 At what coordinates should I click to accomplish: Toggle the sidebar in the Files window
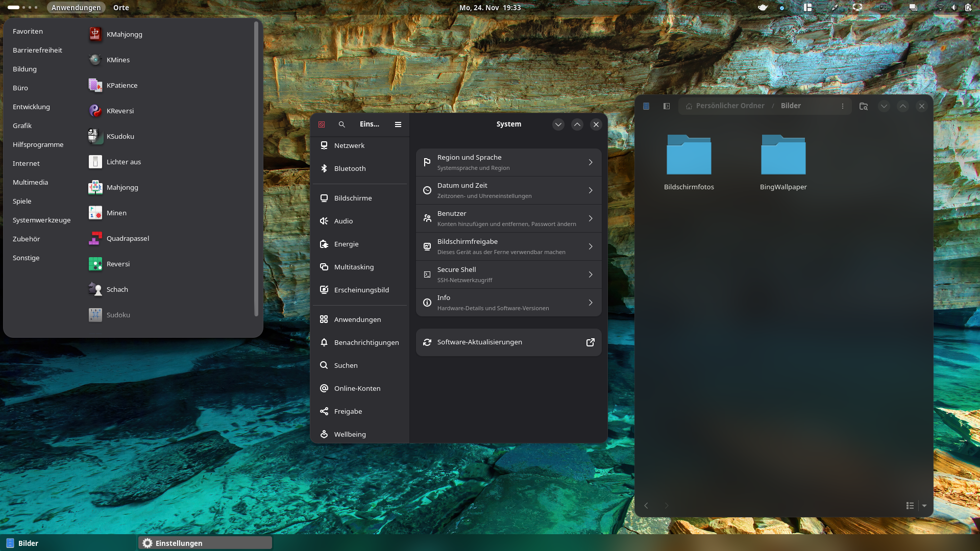click(667, 106)
